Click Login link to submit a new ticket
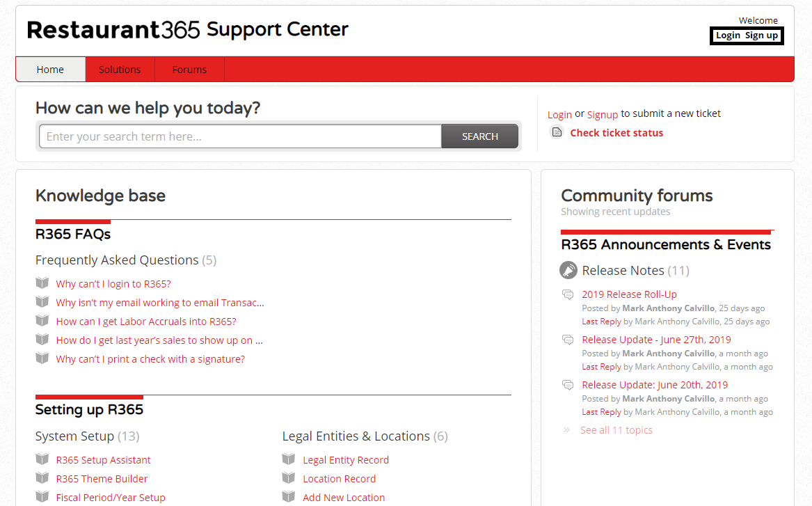The height and width of the screenshot is (506, 812). pos(560,114)
